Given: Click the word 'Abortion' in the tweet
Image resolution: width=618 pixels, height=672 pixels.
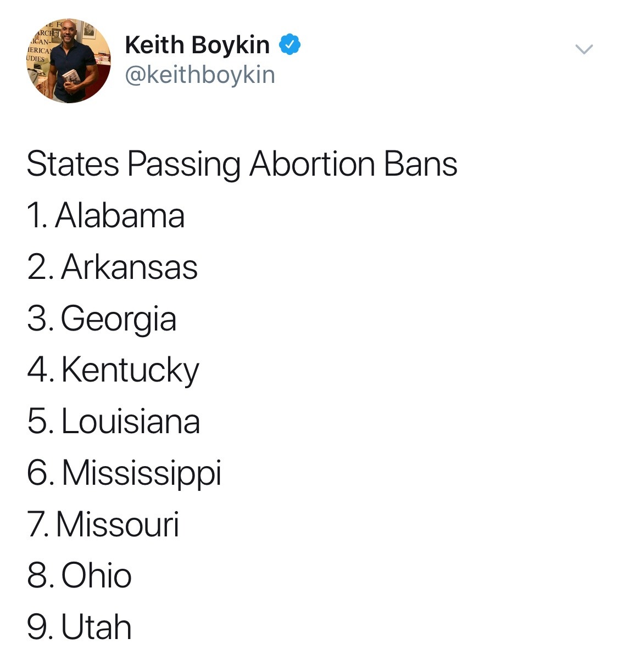Looking at the screenshot, I should tap(312, 164).
